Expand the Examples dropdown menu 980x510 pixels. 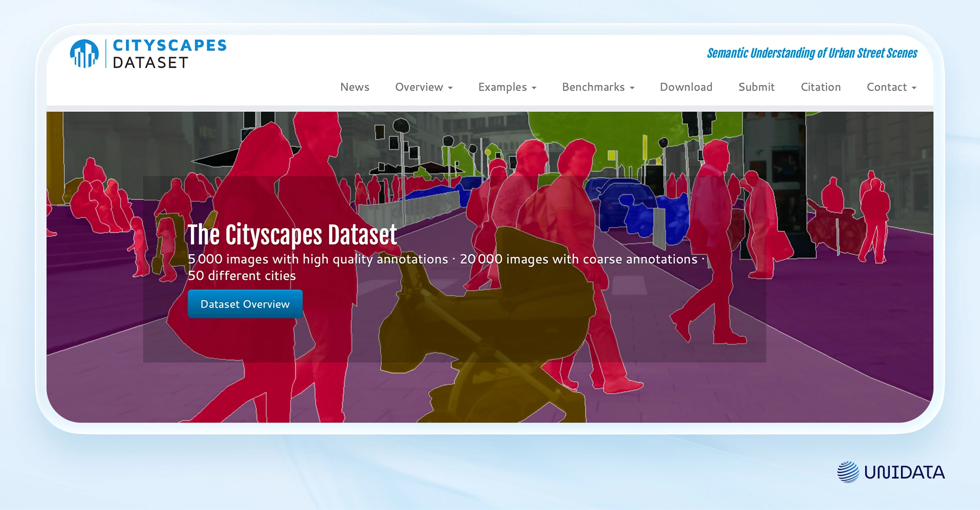click(507, 87)
